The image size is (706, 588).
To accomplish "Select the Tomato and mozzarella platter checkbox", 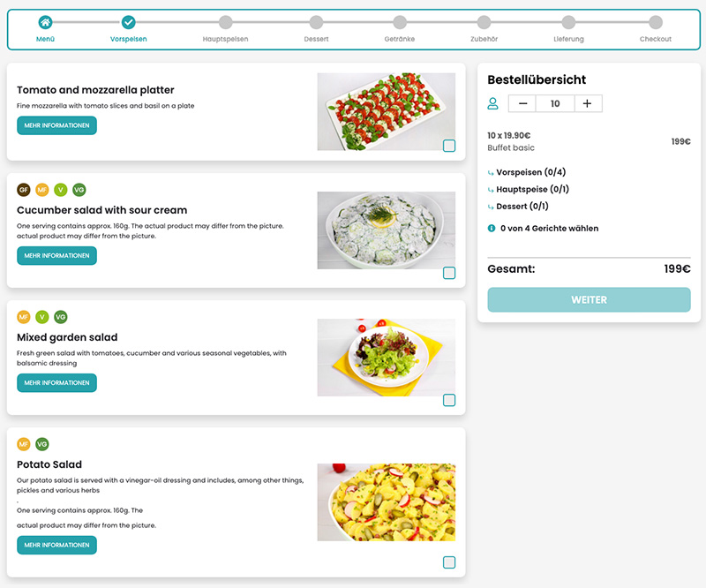I will pyautogui.click(x=449, y=146).
